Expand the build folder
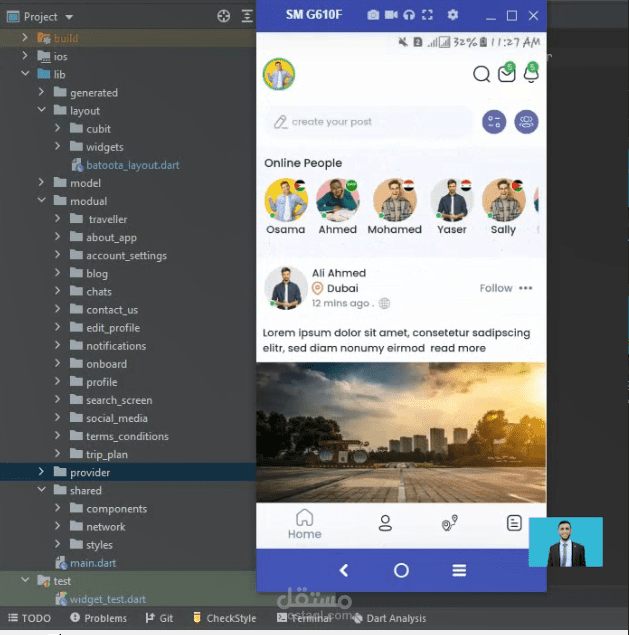 click(25, 38)
